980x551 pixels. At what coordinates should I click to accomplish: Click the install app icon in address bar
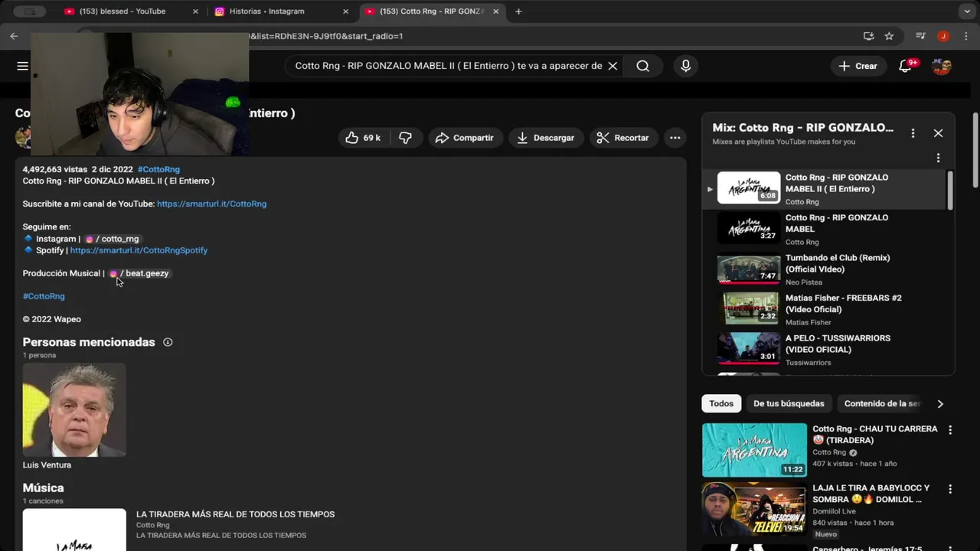click(x=868, y=36)
